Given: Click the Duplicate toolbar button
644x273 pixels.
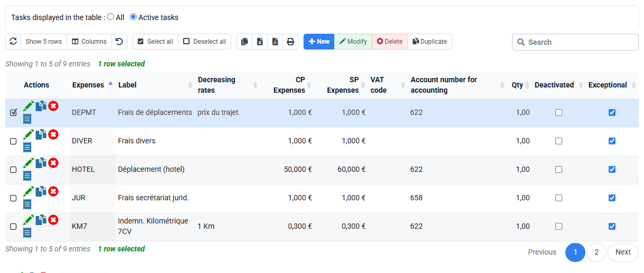Looking at the screenshot, I should tap(430, 42).
